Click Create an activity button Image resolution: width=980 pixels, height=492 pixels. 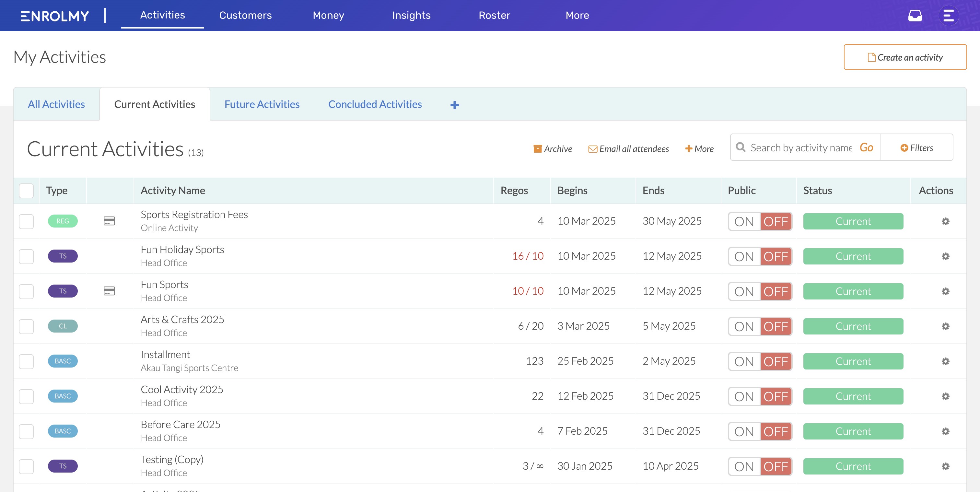click(x=905, y=57)
